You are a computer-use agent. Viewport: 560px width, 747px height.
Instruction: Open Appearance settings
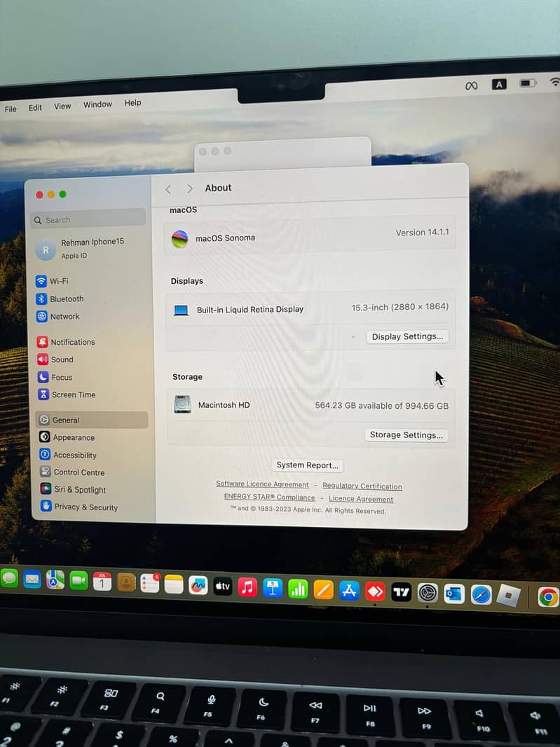click(x=67, y=437)
